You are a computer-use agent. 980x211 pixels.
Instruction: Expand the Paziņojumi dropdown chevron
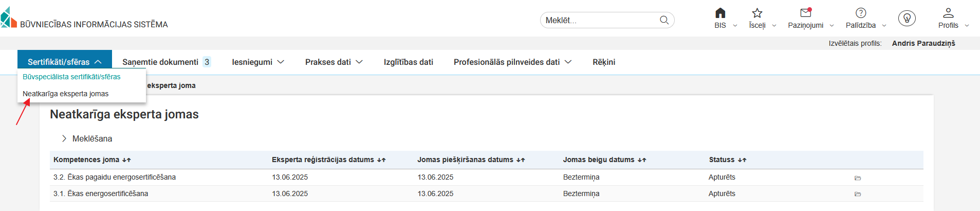(831, 25)
